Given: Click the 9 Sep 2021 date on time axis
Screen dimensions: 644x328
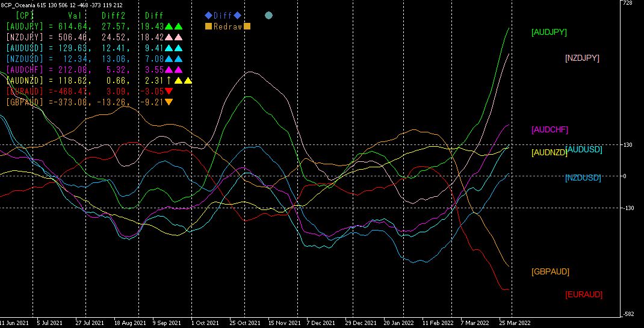Looking at the screenshot, I should [167, 323].
